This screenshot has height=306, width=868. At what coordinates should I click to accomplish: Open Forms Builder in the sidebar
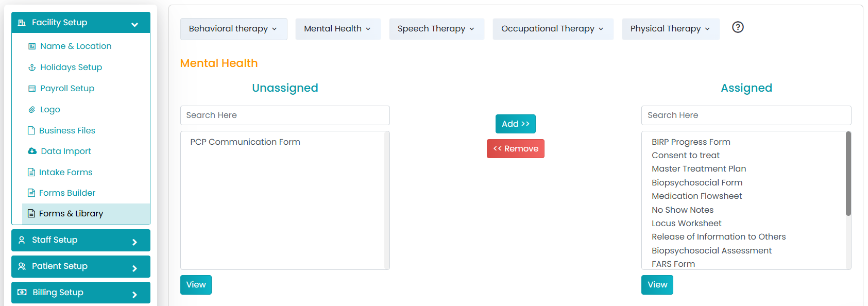(67, 193)
